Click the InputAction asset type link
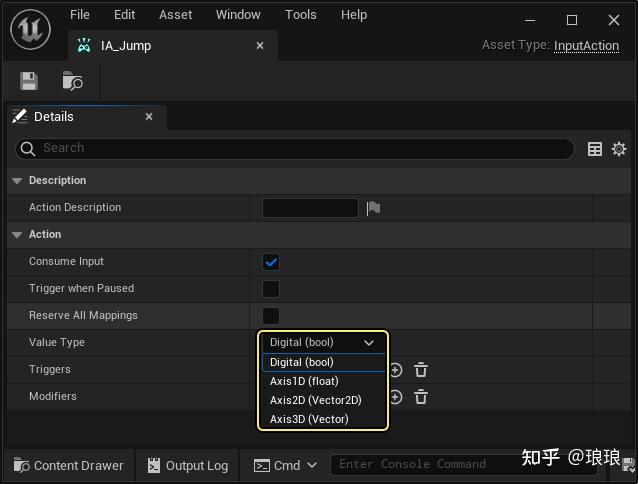 586,46
